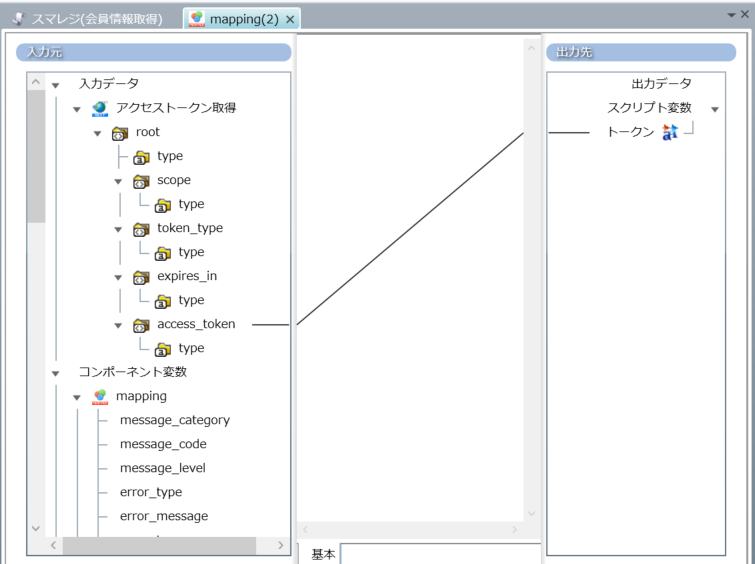Collapse the 入力データ node

[x=55, y=86]
